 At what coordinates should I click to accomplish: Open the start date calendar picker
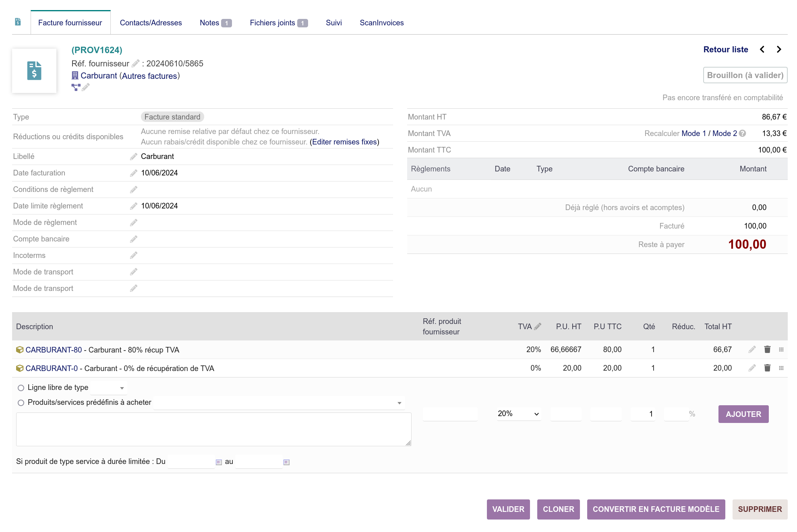(219, 462)
